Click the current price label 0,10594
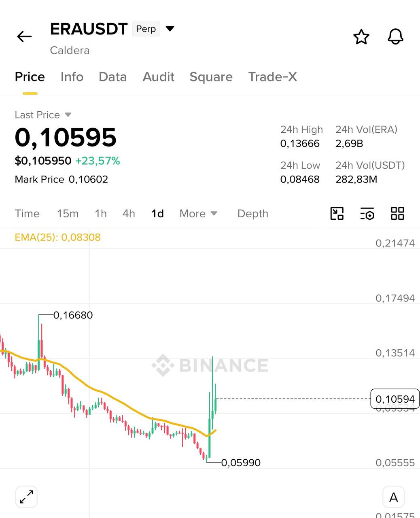Image resolution: width=420 pixels, height=518 pixels. point(395,399)
